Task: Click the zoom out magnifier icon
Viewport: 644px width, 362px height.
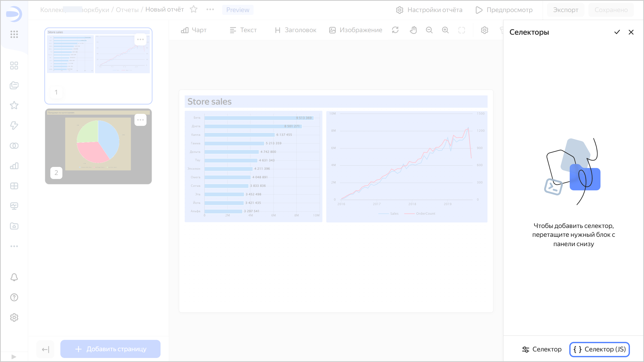Action: 429,30
